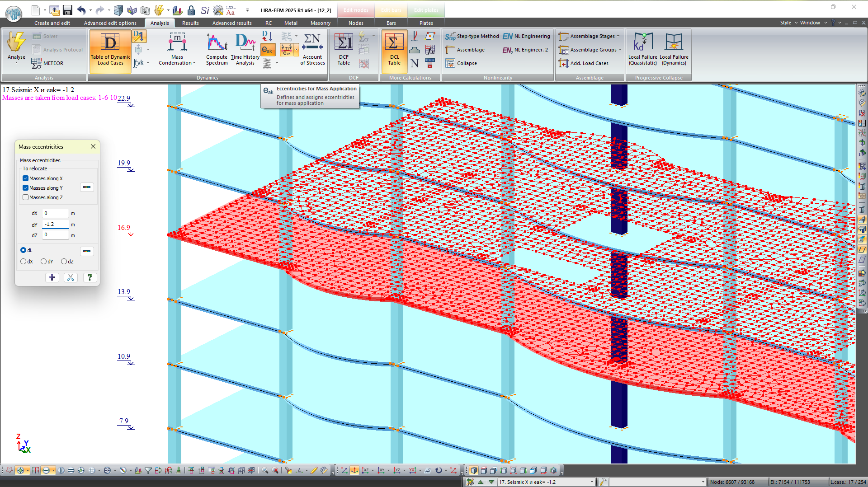This screenshot has height=487, width=868.
Task: Uncheck Masses along X checkbox
Action: tap(26, 178)
